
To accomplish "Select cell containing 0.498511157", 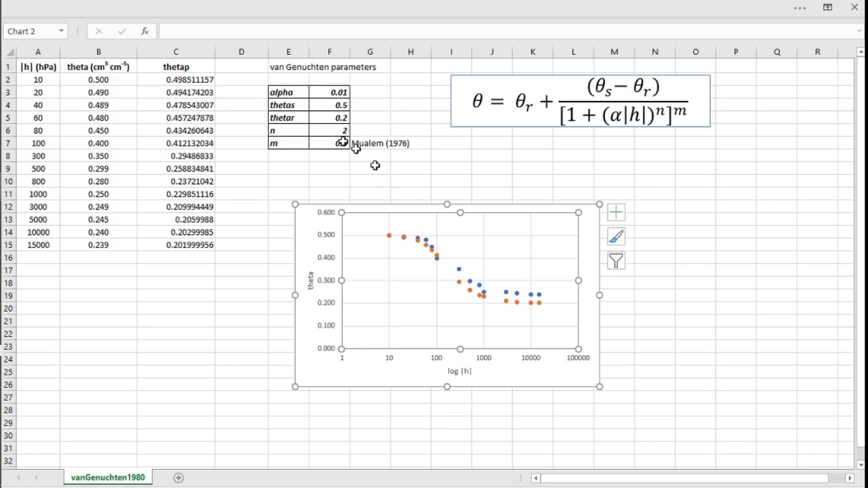I will 176,80.
